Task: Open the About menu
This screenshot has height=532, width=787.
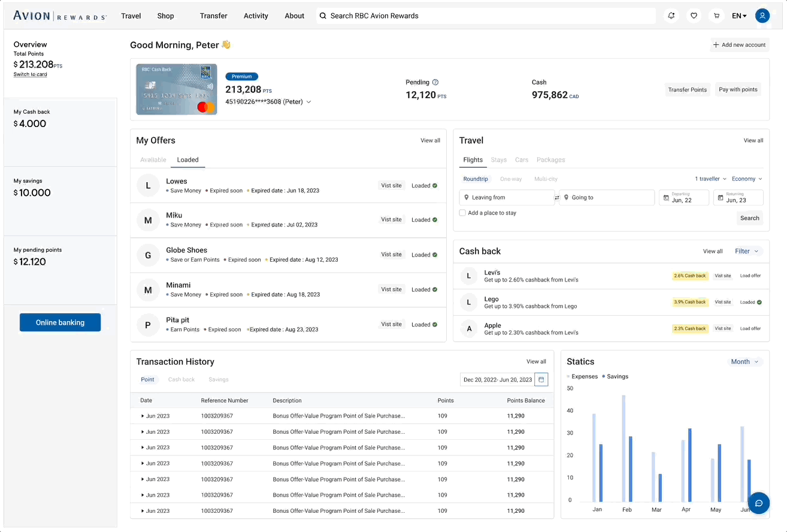Action: [295, 16]
